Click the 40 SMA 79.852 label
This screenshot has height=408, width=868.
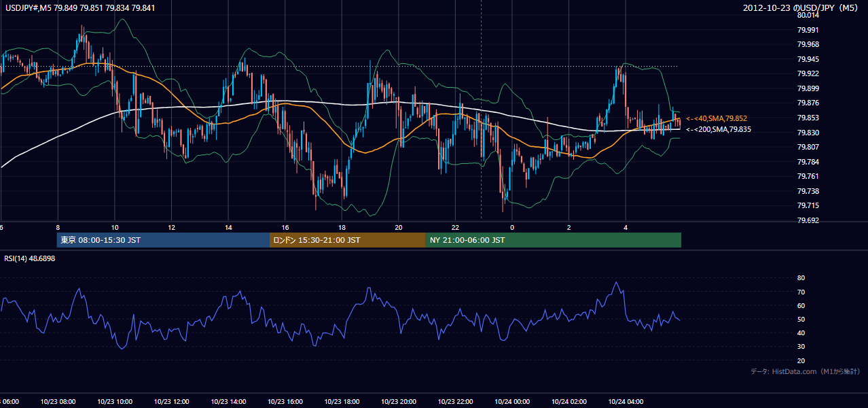click(x=717, y=118)
